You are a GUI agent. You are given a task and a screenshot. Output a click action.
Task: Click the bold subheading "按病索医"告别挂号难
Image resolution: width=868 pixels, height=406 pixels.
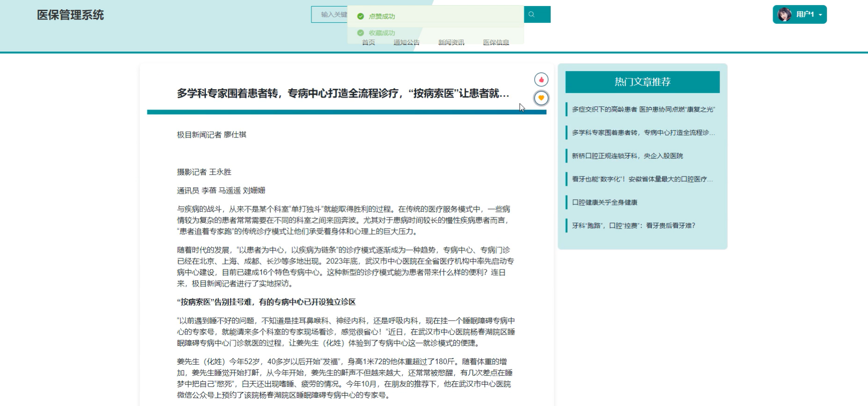click(266, 302)
